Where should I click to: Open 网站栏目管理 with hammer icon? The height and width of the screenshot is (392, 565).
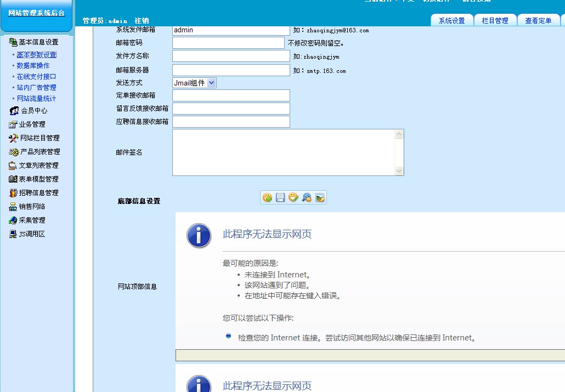click(x=39, y=138)
